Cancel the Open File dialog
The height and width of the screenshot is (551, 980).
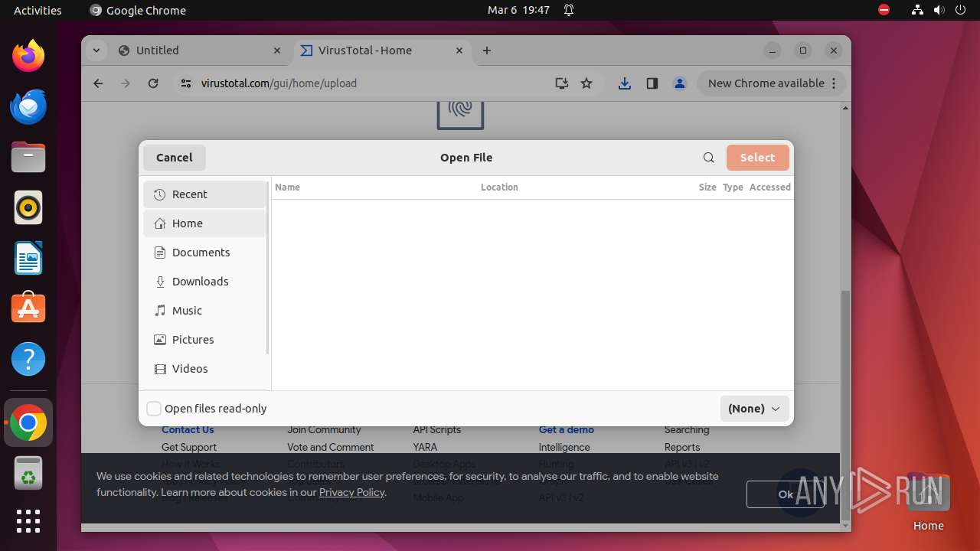[x=175, y=158]
